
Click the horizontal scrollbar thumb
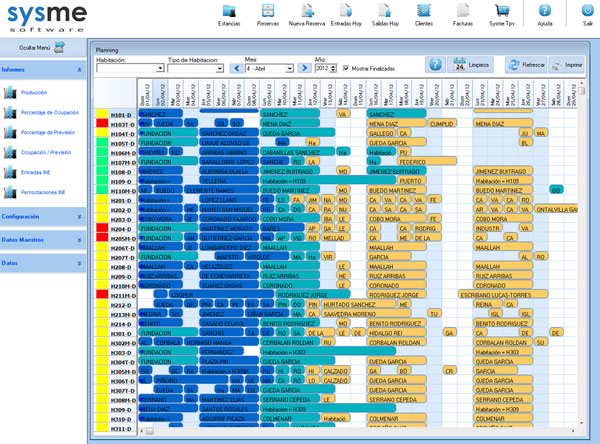(x=150, y=431)
